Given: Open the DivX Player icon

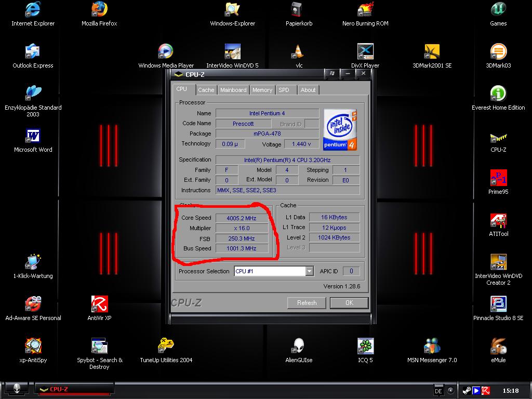Looking at the screenshot, I should tap(365, 51).
